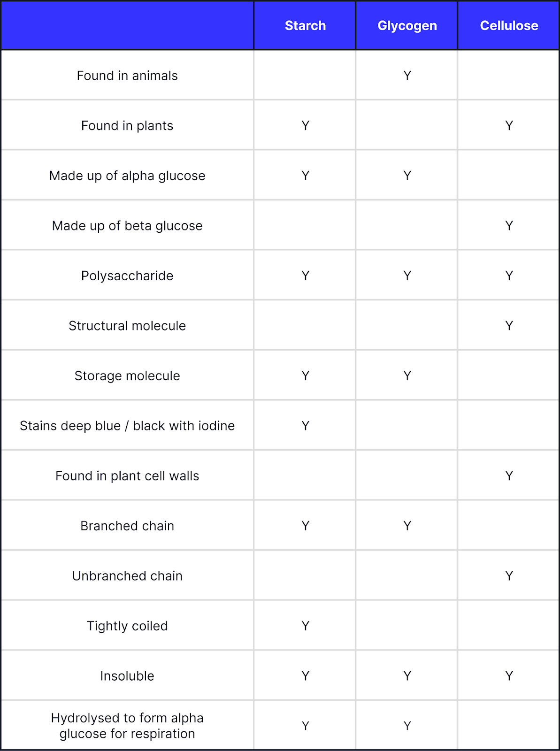The width and height of the screenshot is (560, 751).
Task: Select the 'Polysaccharide' row label
Action: click(127, 276)
